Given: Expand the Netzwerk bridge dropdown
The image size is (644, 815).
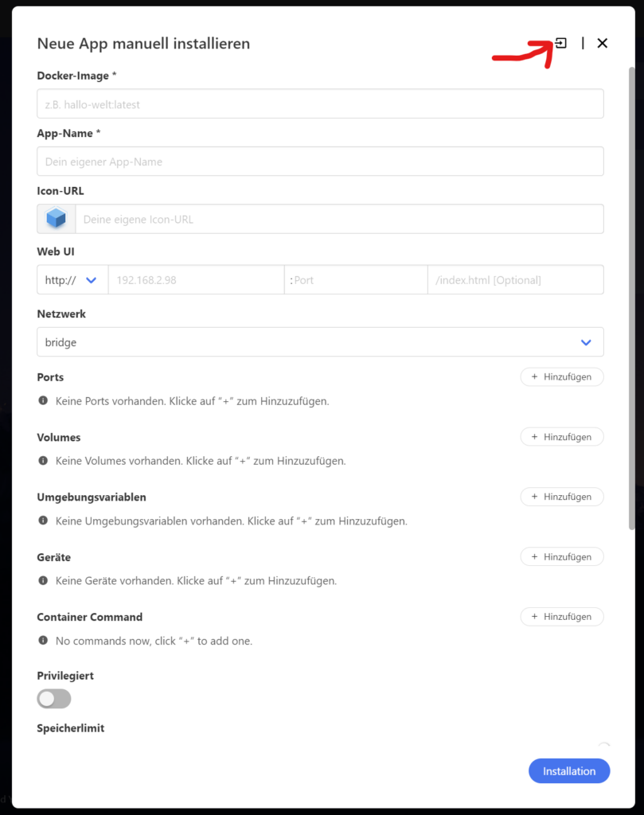Looking at the screenshot, I should pyautogui.click(x=320, y=342).
